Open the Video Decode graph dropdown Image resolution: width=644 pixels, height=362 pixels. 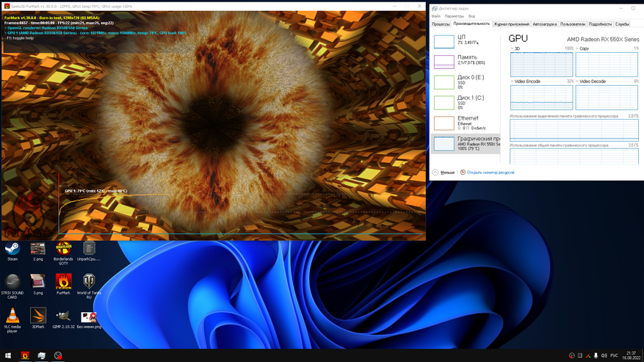click(x=577, y=82)
